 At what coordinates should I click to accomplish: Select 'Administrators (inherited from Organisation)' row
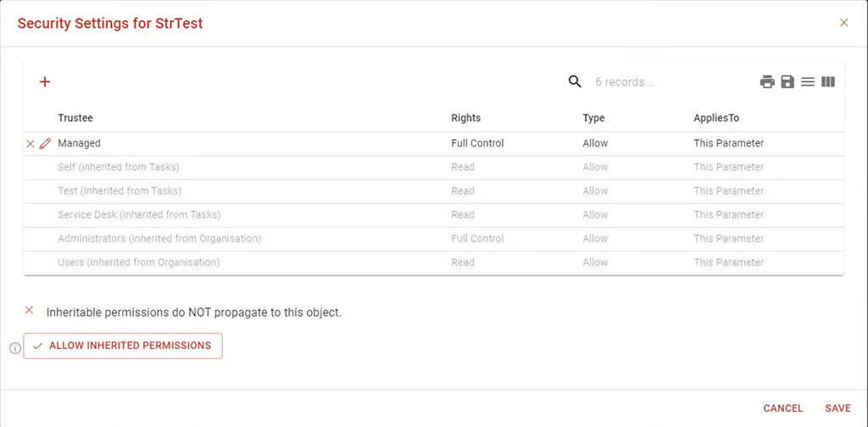click(433, 238)
